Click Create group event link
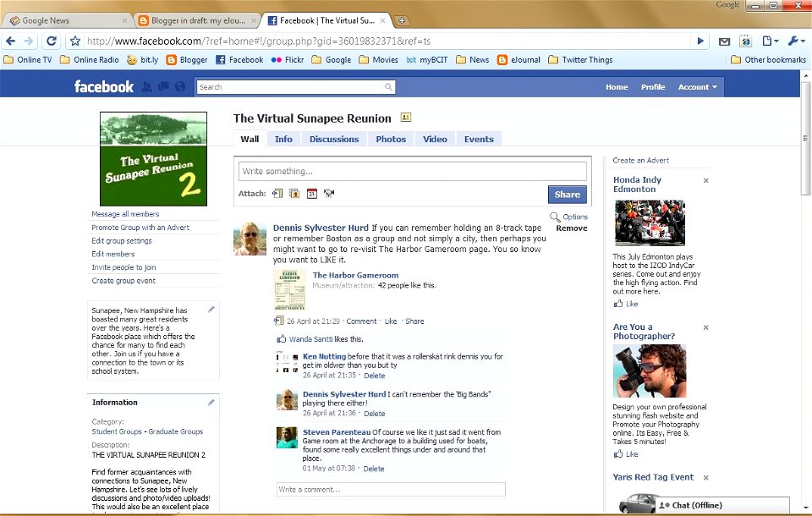This screenshot has height=516, width=812. [123, 281]
